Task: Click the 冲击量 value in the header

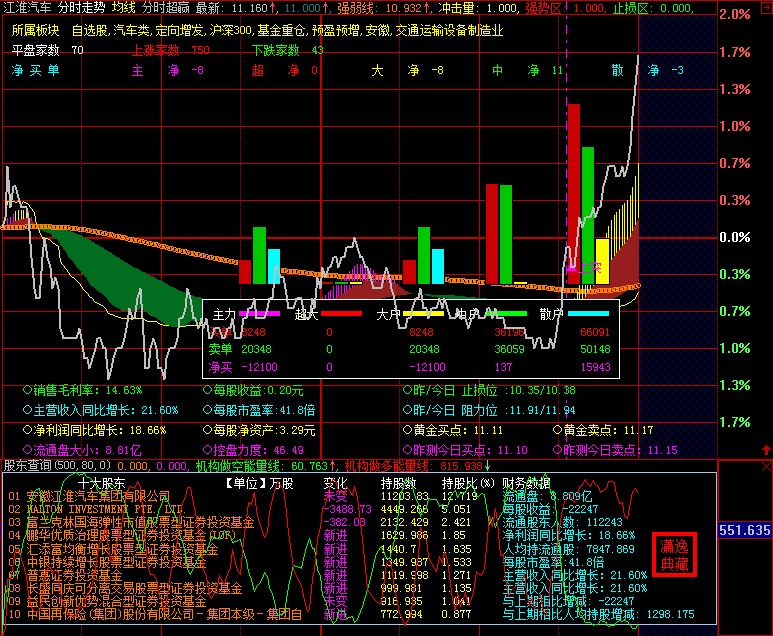Action: [501, 8]
